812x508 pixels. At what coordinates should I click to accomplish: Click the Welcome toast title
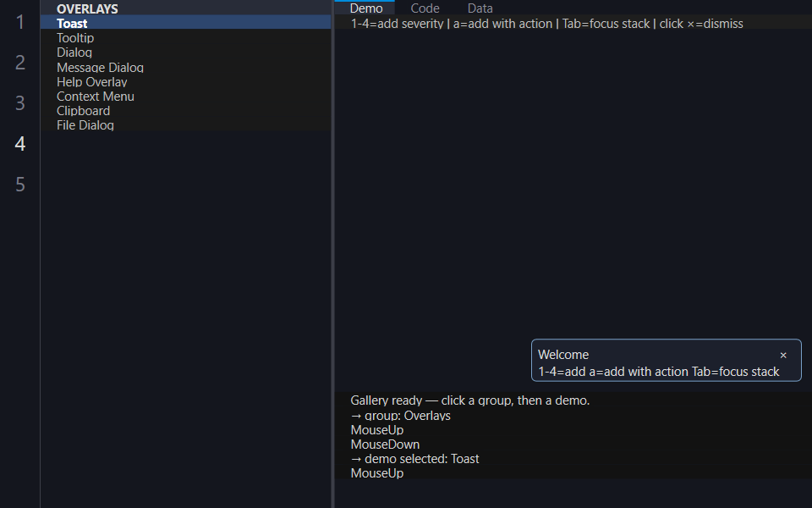click(x=563, y=355)
